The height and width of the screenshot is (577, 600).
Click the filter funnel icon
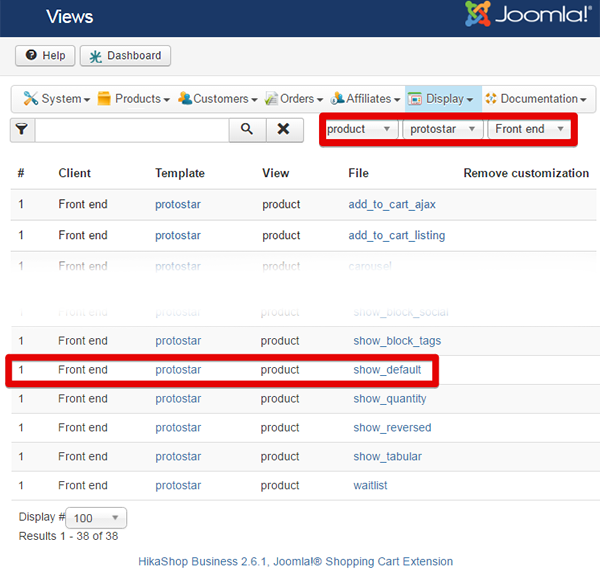pyautogui.click(x=22, y=130)
